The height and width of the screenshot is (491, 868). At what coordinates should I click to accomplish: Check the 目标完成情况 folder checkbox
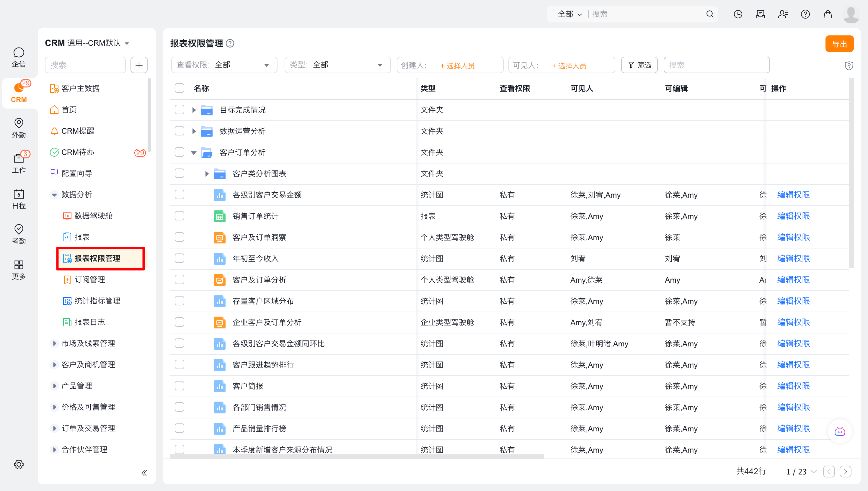coord(180,109)
